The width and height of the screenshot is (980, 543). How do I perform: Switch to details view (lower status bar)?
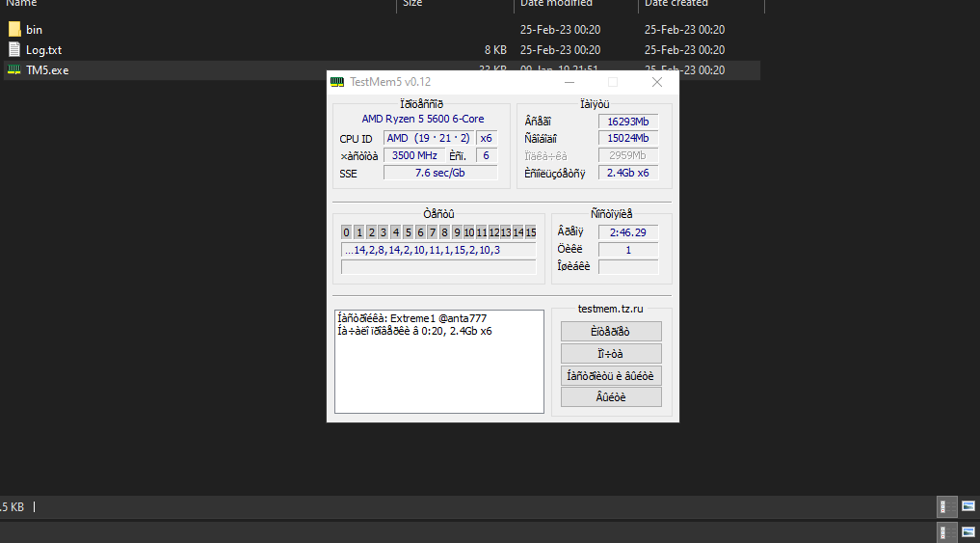coord(947,532)
